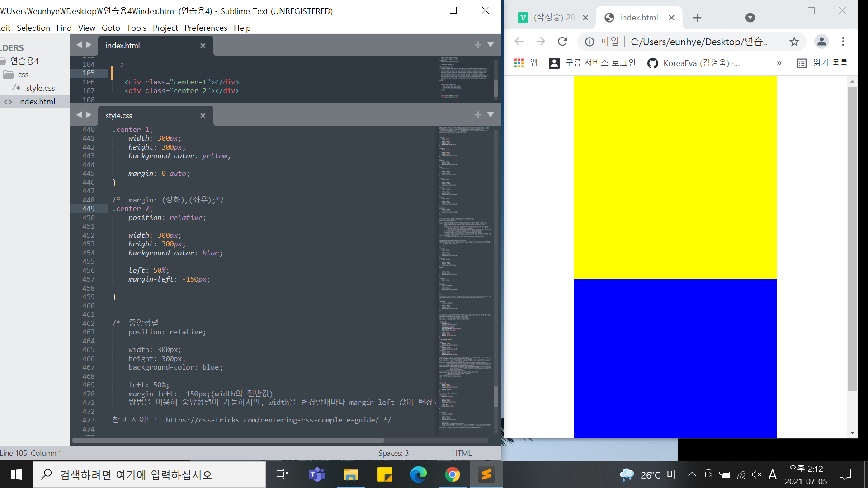Close the style.css editor tab
868x488 pixels.
click(203, 116)
